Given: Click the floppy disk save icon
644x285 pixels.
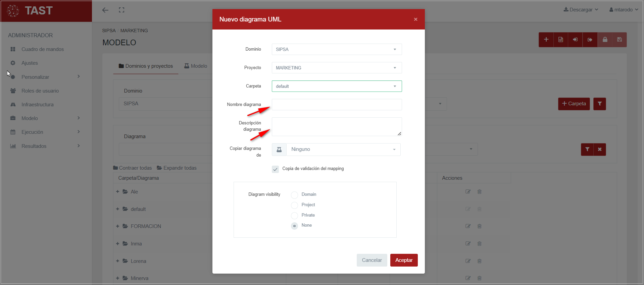Looking at the screenshot, I should (x=619, y=40).
